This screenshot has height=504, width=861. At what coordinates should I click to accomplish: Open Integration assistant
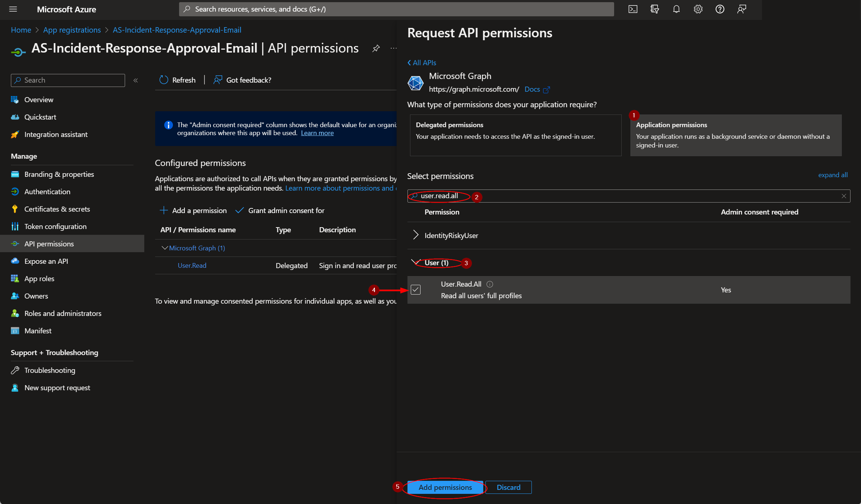tap(56, 134)
